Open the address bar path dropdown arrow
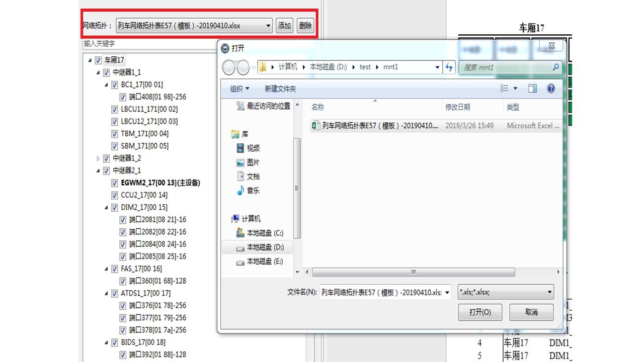The width and height of the screenshot is (644, 362). tap(438, 67)
